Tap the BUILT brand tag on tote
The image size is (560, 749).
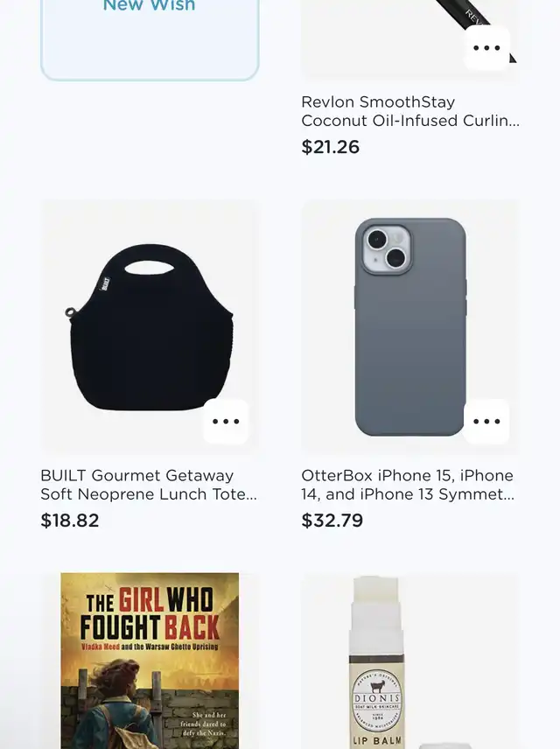pyautogui.click(x=106, y=283)
